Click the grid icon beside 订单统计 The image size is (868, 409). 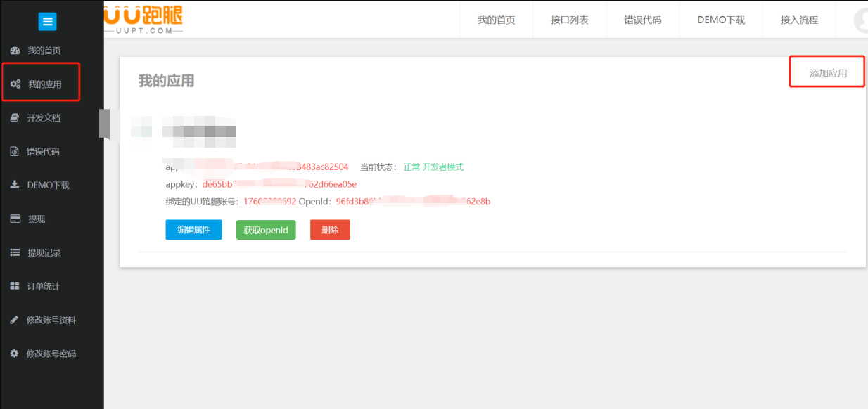coord(15,286)
